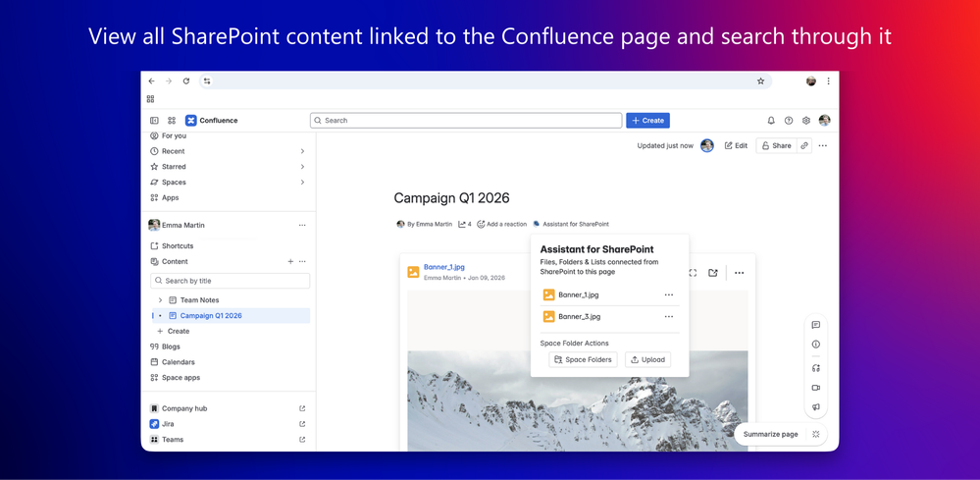Screen dimensions: 980x480
Task: Open the Team Notes page
Action: tap(199, 300)
